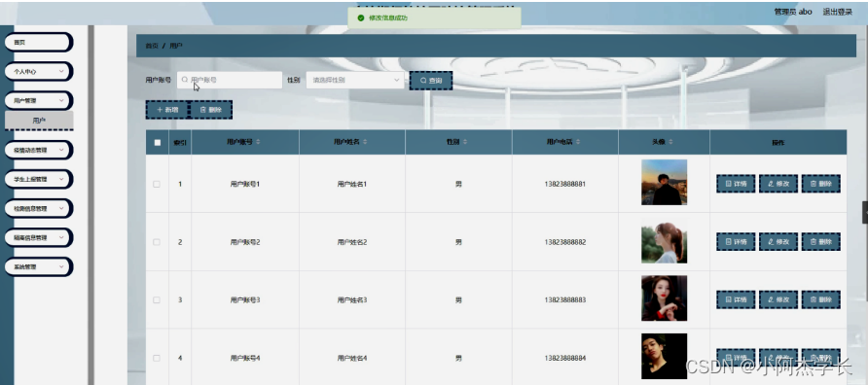Check the box for row 用户账号1
This screenshot has height=385, width=868.
coord(157,184)
